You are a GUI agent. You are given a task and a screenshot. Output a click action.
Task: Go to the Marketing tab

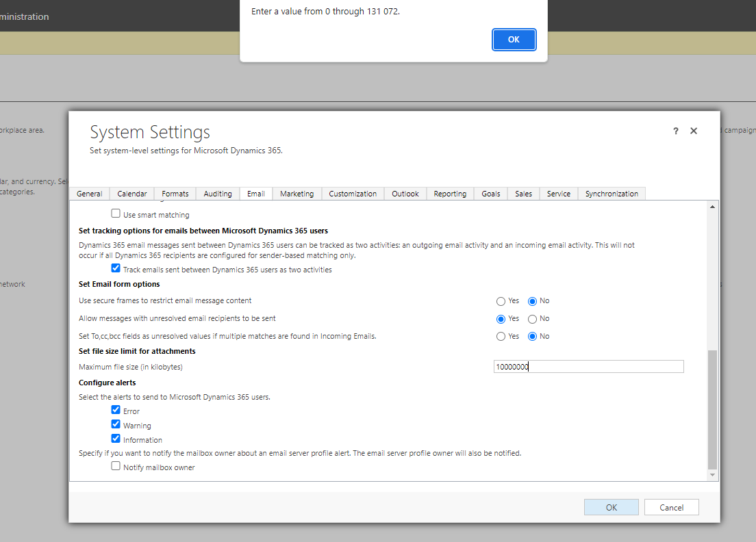297,194
